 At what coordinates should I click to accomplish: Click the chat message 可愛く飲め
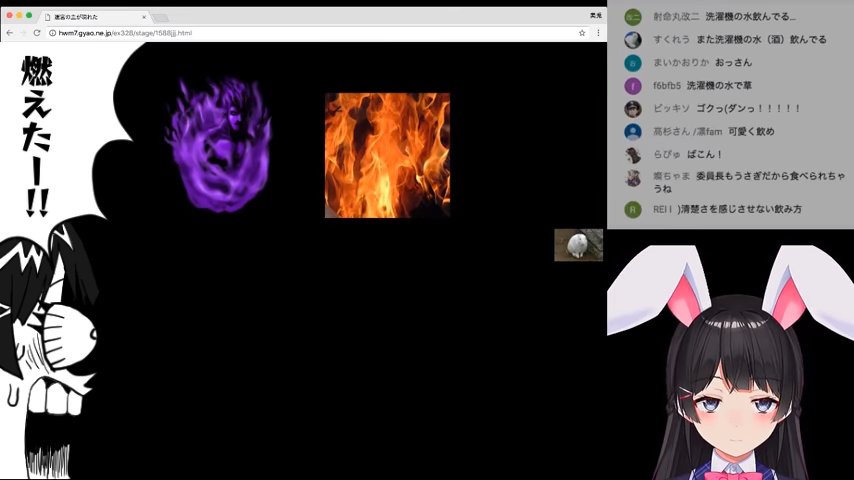pyautogui.click(x=751, y=131)
